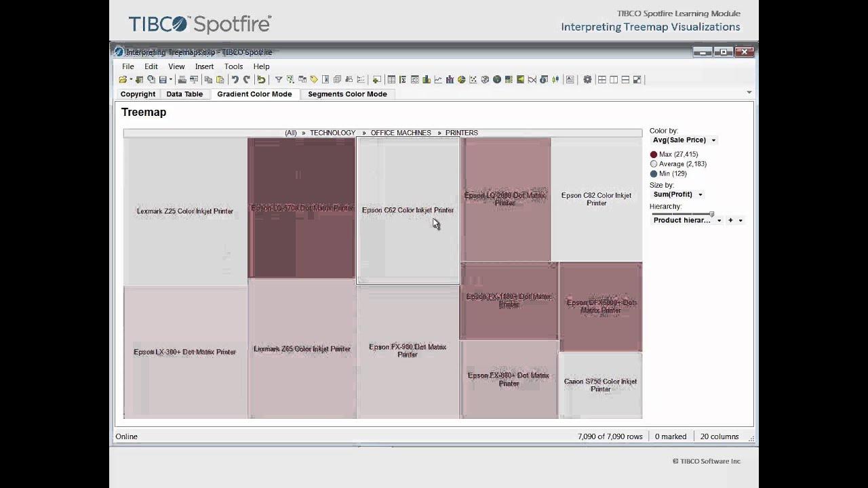
Task: Insert a Scatter Plot visualization icon
Action: click(473, 79)
